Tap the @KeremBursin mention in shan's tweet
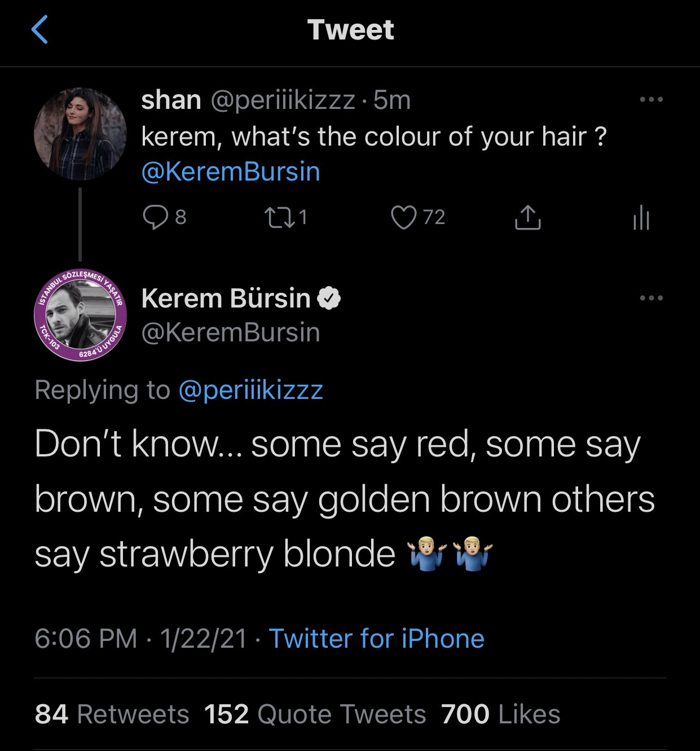The width and height of the screenshot is (700, 751). [230, 172]
